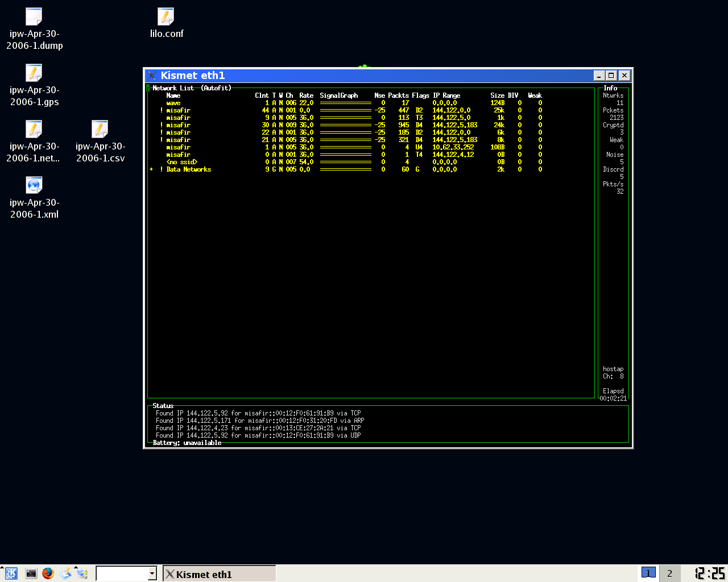Select misafir row with 22 clients
Viewport: 728px width, 582px height.
tap(347, 132)
